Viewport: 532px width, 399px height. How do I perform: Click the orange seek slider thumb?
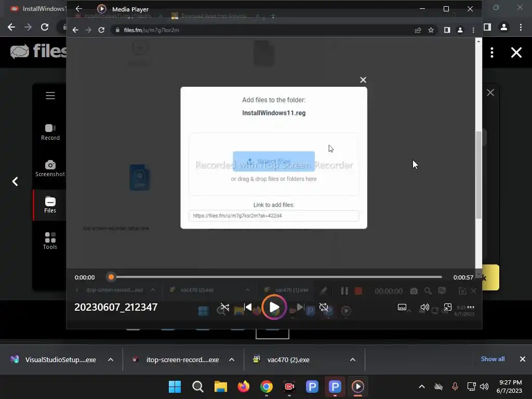111,277
